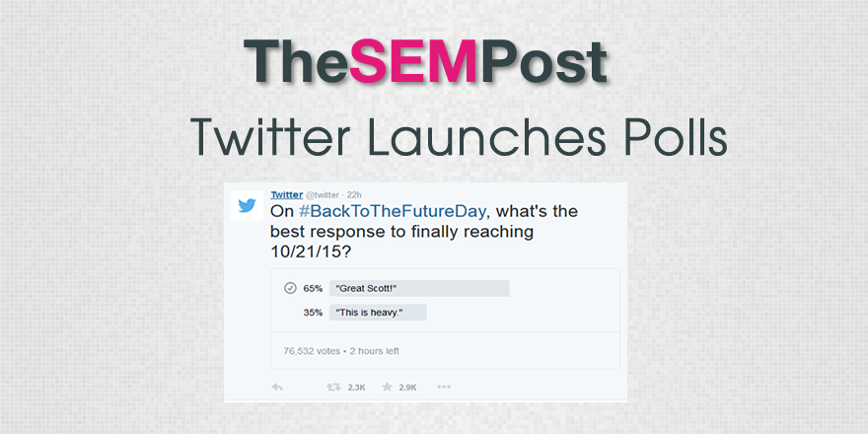Open the three-dots more options
Viewport: 868px width, 434px height.
pyautogui.click(x=444, y=388)
